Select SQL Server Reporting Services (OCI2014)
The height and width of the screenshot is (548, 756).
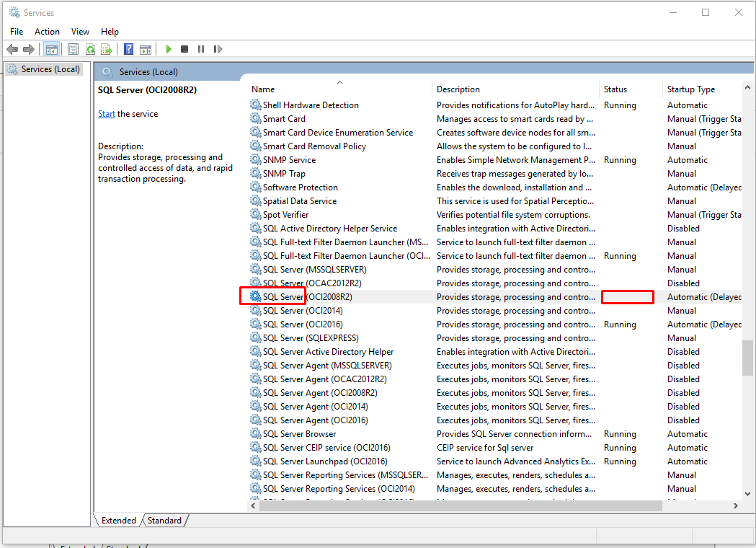pyautogui.click(x=496, y=489)
